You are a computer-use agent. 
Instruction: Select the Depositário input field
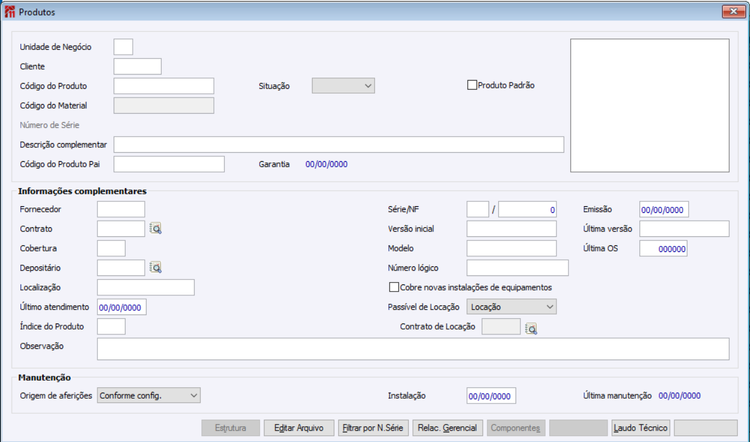point(121,268)
